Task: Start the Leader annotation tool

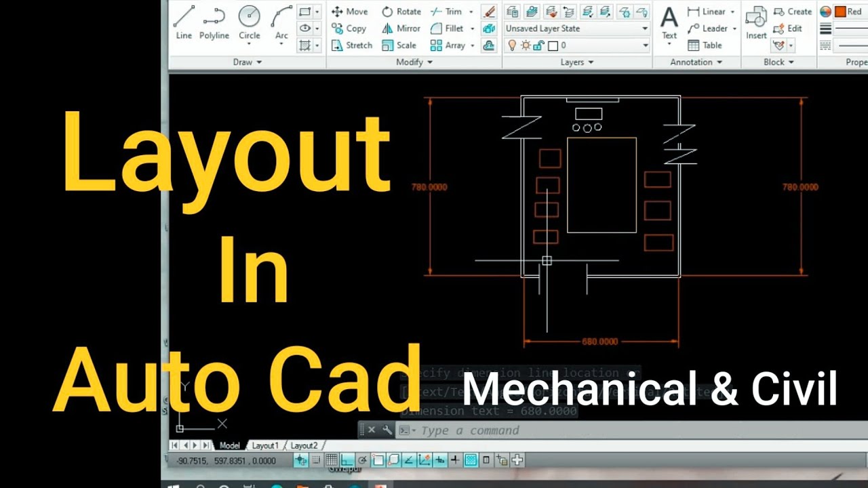Action: (707, 28)
